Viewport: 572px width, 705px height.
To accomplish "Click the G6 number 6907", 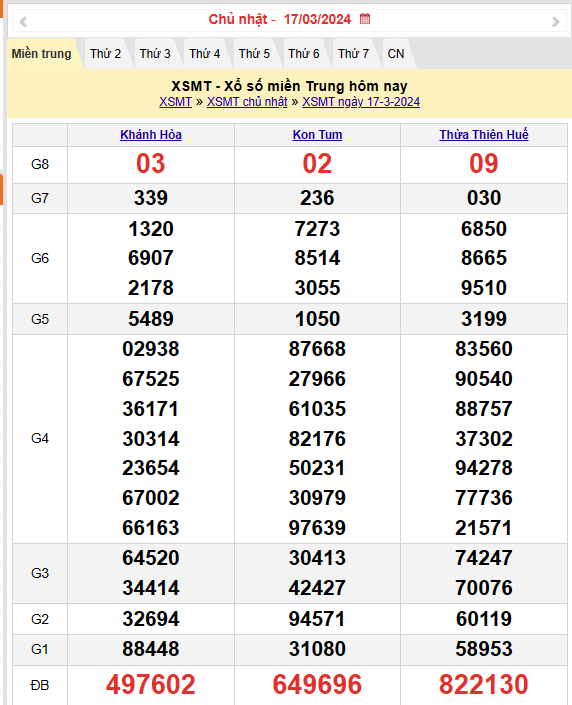I will (151, 258).
